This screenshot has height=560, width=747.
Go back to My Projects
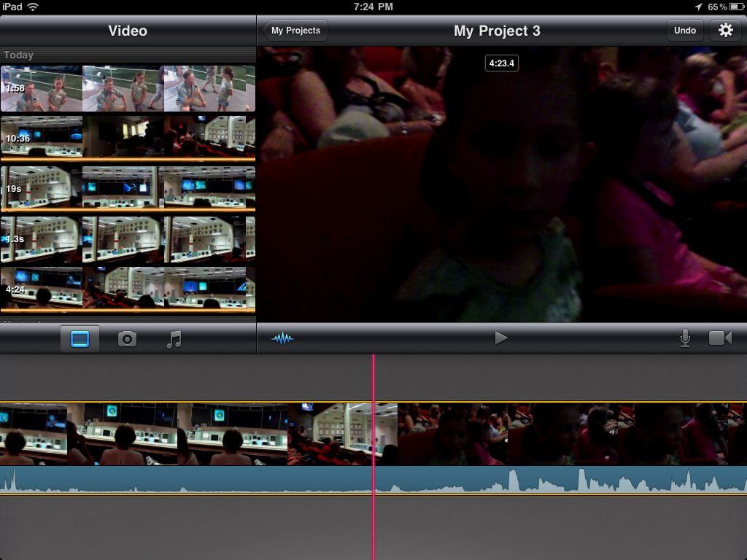click(x=295, y=31)
